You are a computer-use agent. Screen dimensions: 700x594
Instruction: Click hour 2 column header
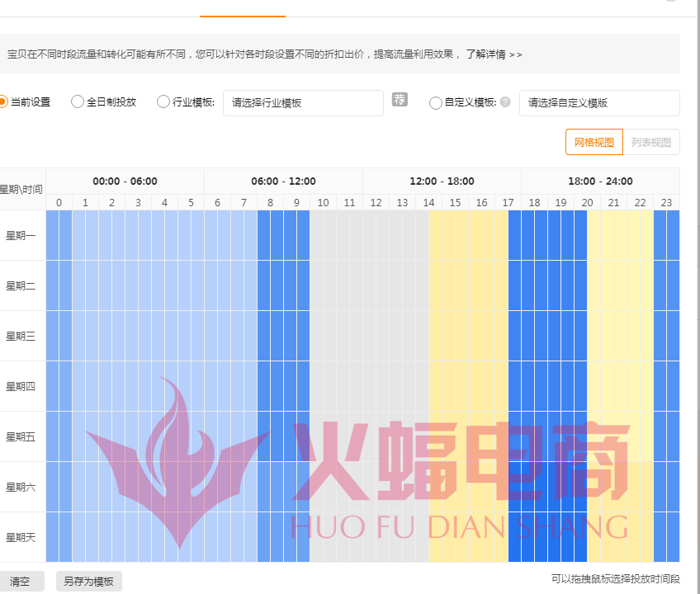[112, 203]
